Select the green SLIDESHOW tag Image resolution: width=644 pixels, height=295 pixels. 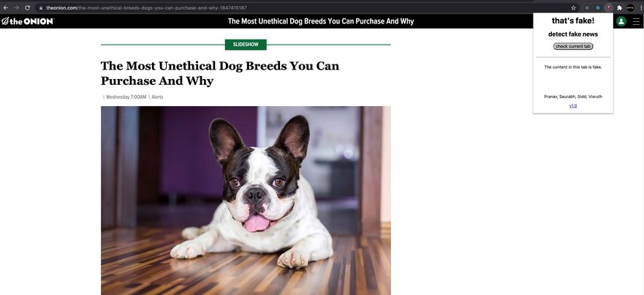coord(246,45)
